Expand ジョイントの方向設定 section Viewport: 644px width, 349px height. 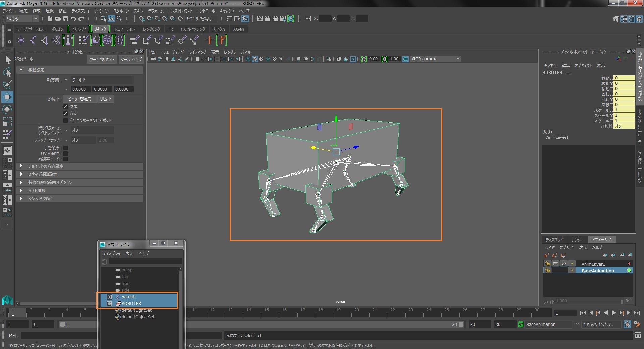pyautogui.click(x=80, y=166)
